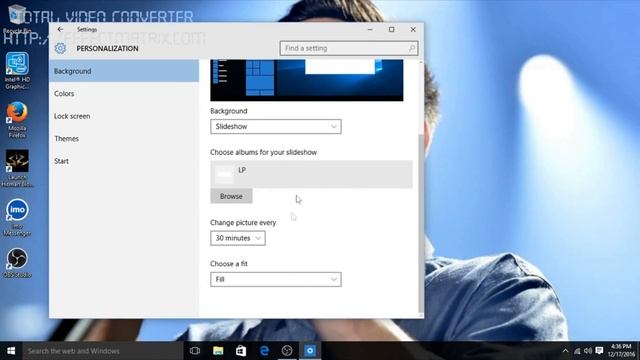This screenshot has height=360, width=640.
Task: Select Background in the sidebar
Action: [x=124, y=71]
